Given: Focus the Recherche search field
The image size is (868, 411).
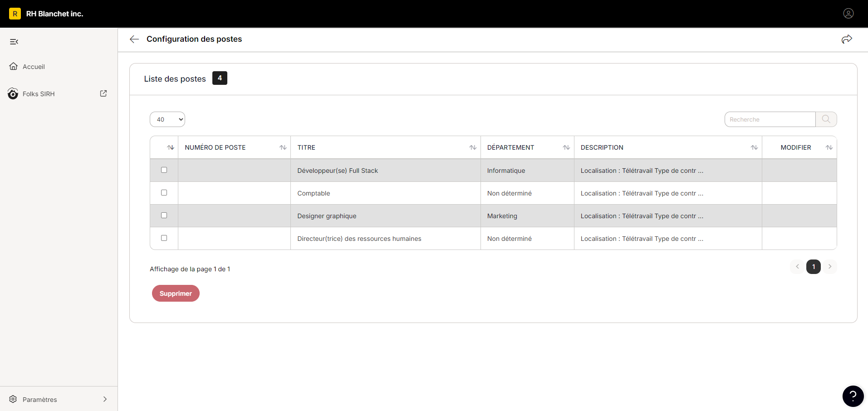Looking at the screenshot, I should tap(770, 119).
